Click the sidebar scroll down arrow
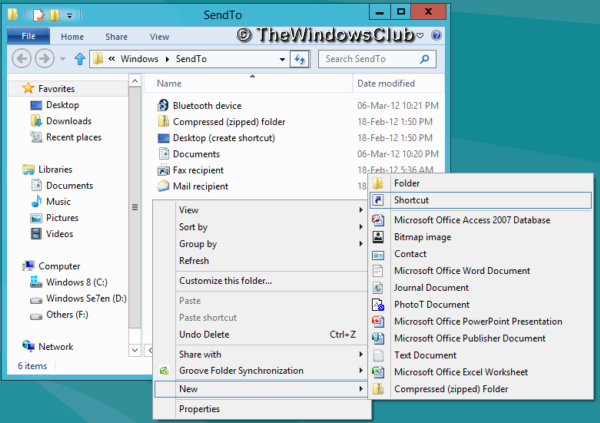600x423 pixels. point(135,350)
